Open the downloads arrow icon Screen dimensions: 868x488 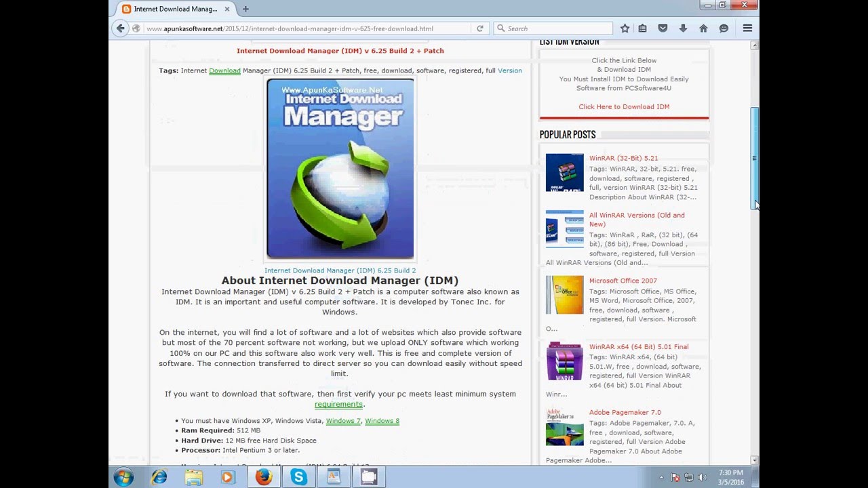683,28
